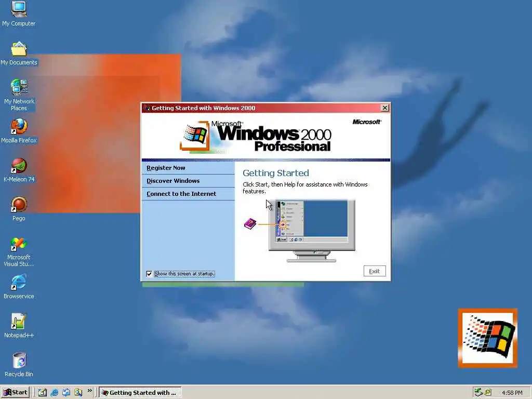Screen dimensions: 532x399
Task: Click the network connection tray icon
Action: pos(478,392)
